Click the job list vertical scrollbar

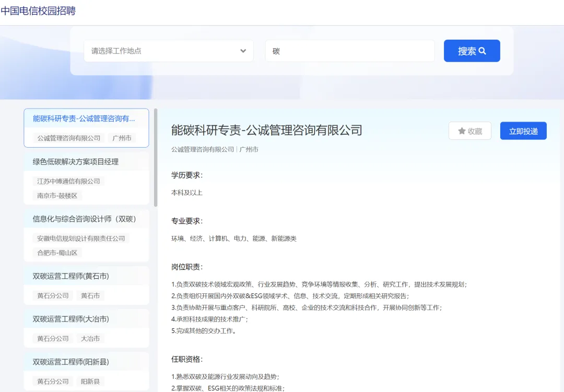coord(156,158)
